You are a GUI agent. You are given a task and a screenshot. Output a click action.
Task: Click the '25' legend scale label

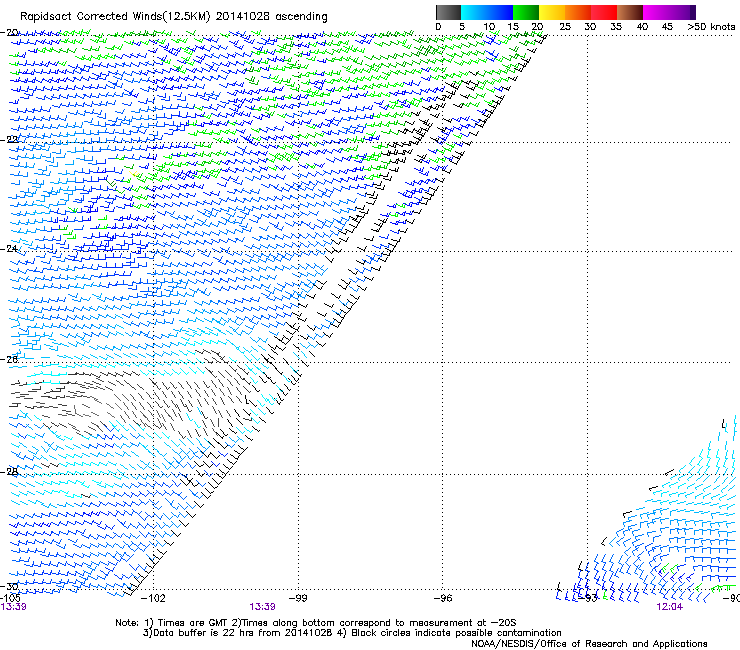tap(565, 27)
